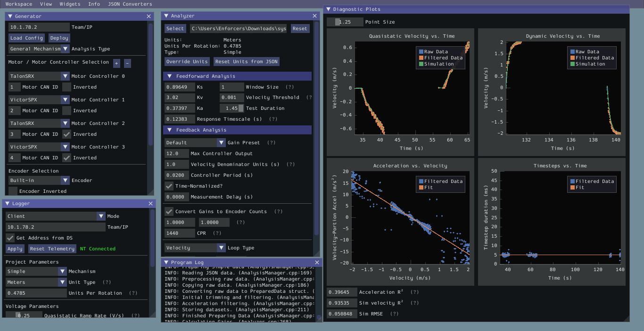Toggle Inverted checkbox for Motor Controller 0

click(66, 87)
